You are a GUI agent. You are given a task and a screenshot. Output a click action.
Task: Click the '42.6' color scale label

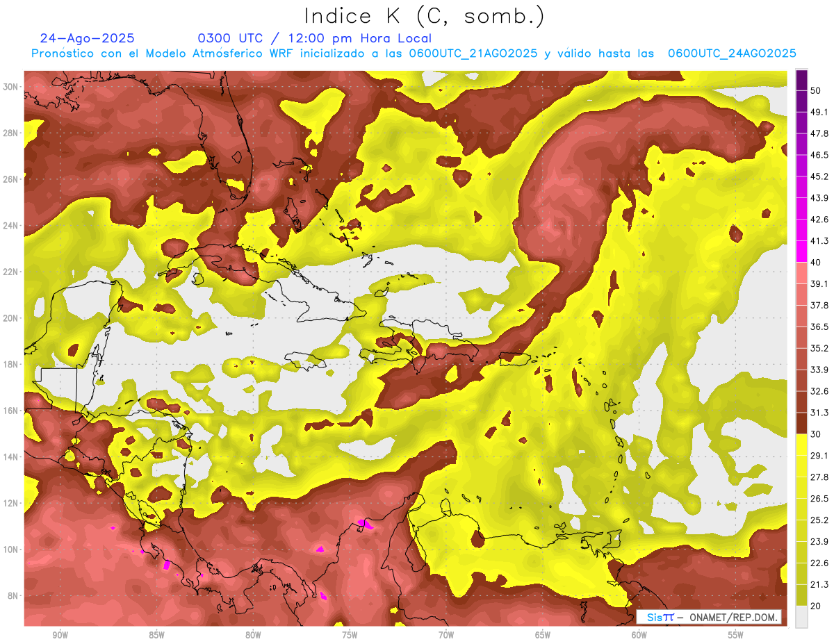[819, 220]
